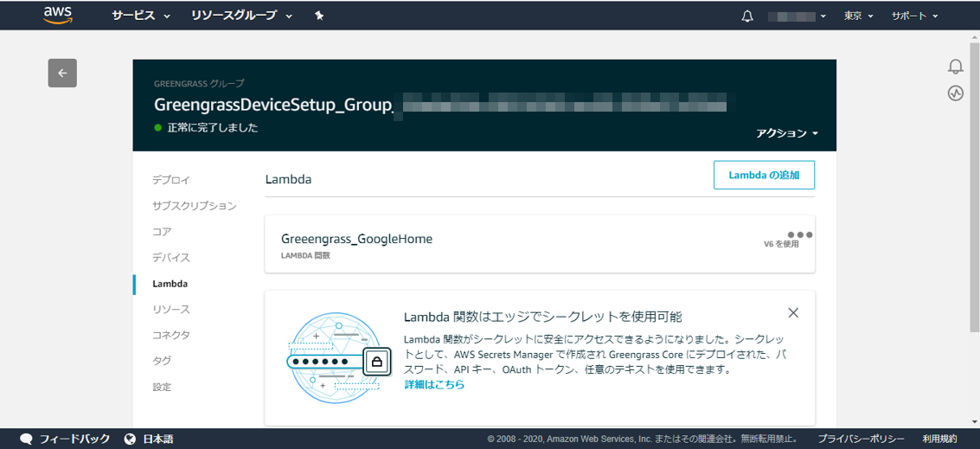This screenshot has height=449, width=980.
Task: Open the AWS home logo
Action: [58, 16]
